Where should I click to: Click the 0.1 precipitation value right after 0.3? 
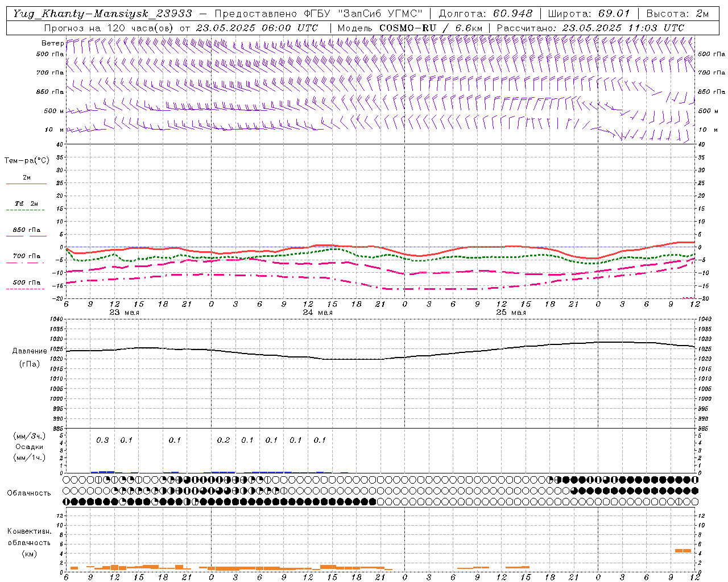(x=126, y=440)
